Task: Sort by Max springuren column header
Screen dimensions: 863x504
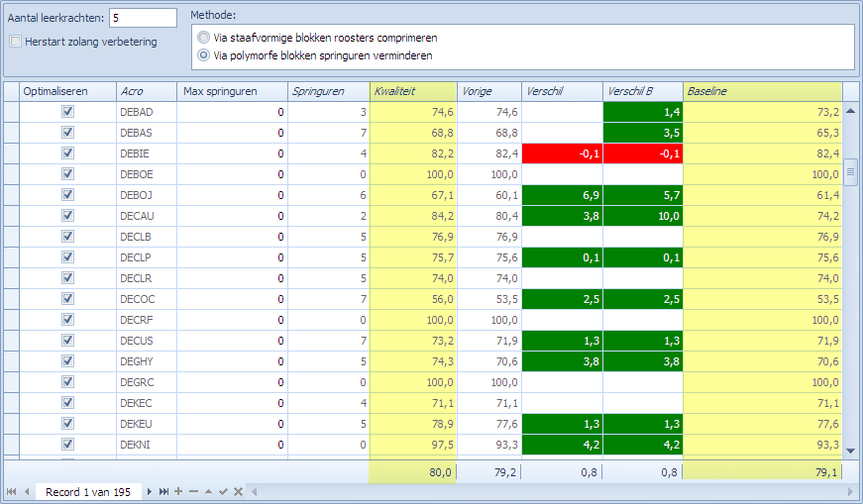Action: [232, 91]
